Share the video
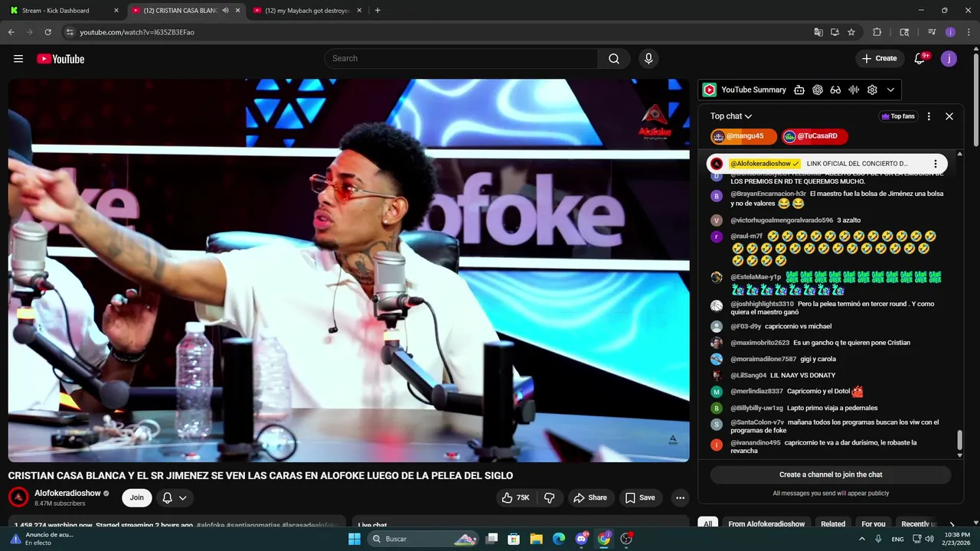This screenshot has width=980, height=551. 590,497
